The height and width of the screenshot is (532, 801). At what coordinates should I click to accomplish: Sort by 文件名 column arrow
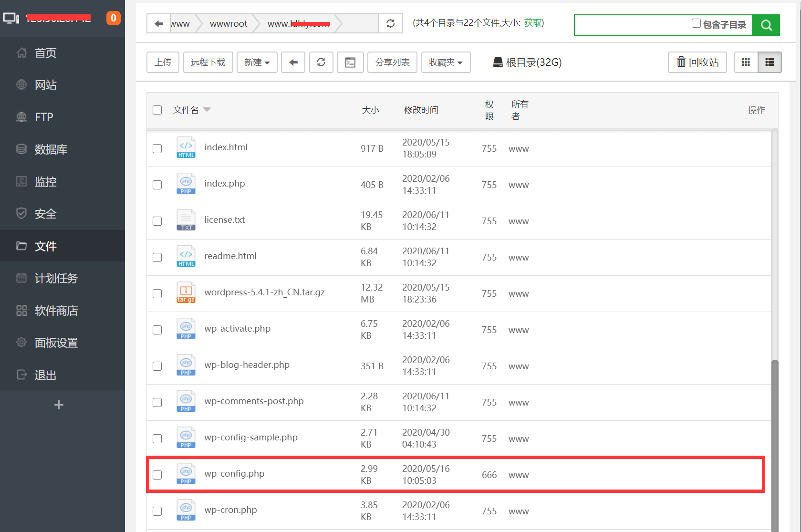207,110
